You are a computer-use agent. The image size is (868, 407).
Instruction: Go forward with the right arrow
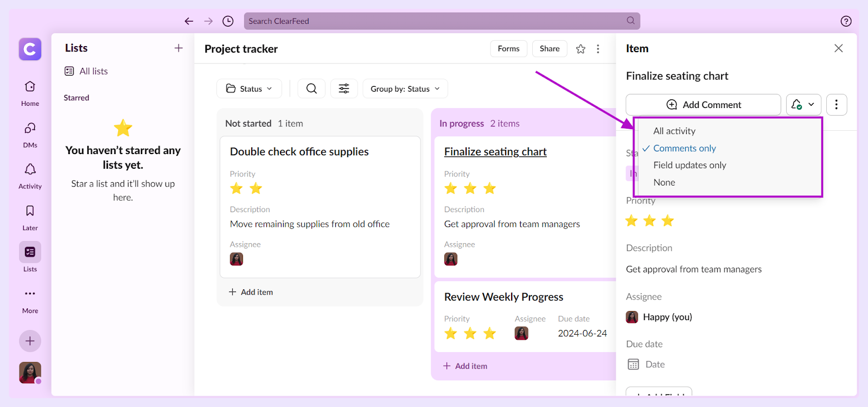coord(208,21)
